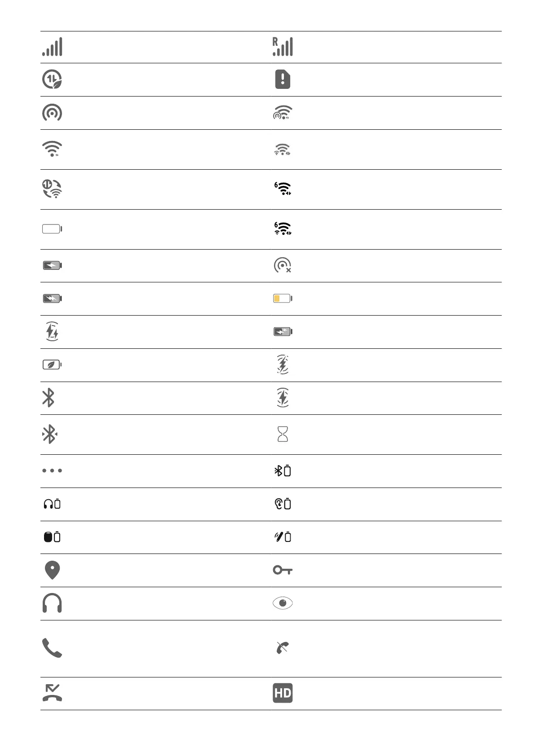This screenshot has height=756, width=535.
Task: Click the hotspot icon with small x
Action: pyautogui.click(x=283, y=265)
